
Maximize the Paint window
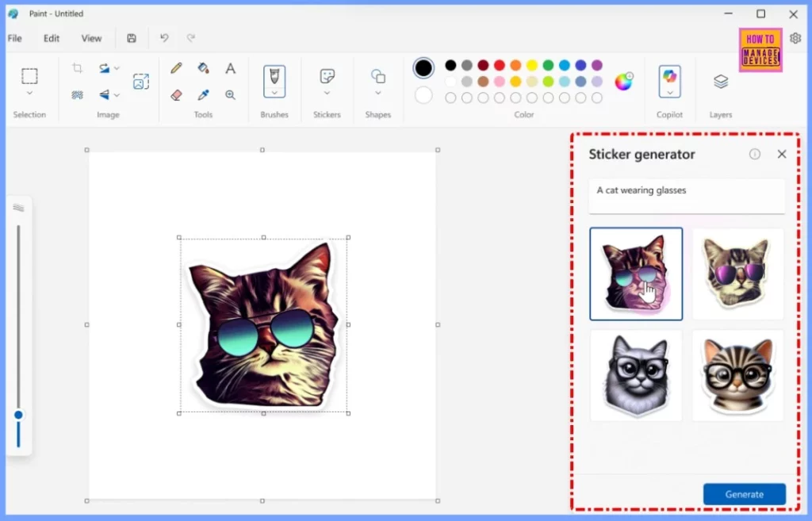point(760,14)
